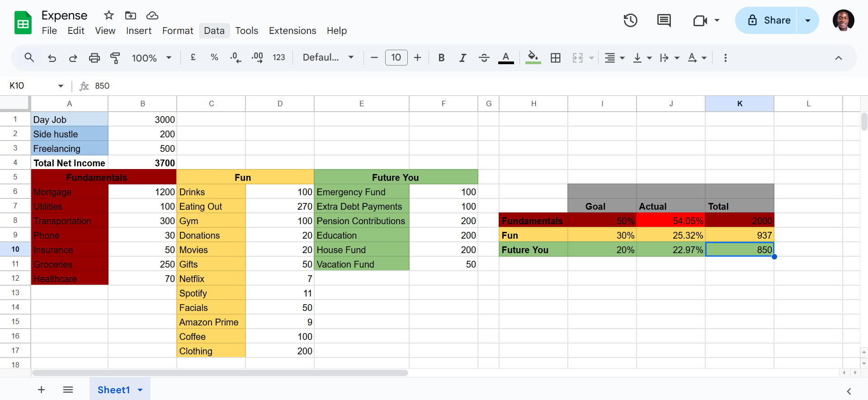Open horizontal align dropdown

tap(614, 58)
